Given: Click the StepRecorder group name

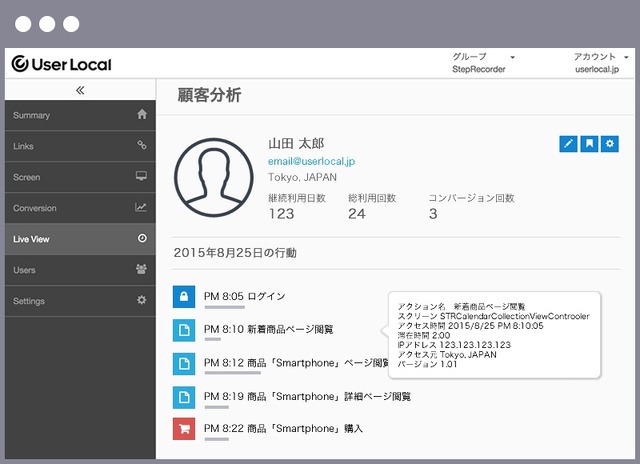Looking at the screenshot, I should point(479,69).
